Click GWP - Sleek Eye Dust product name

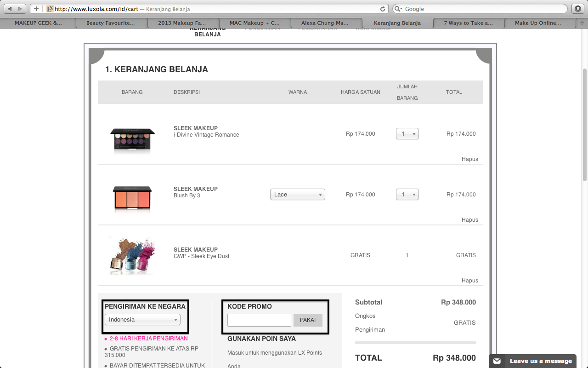tap(201, 256)
